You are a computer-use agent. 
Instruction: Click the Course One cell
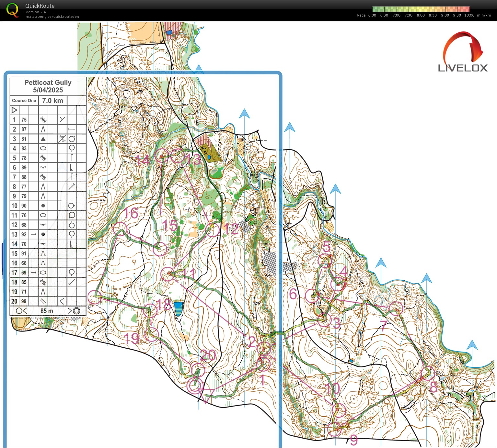point(24,101)
